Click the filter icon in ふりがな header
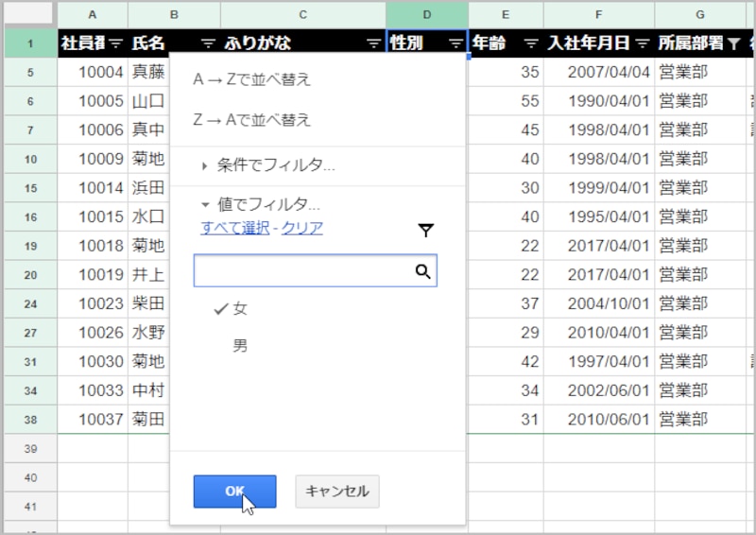The width and height of the screenshot is (756, 535). point(373,43)
